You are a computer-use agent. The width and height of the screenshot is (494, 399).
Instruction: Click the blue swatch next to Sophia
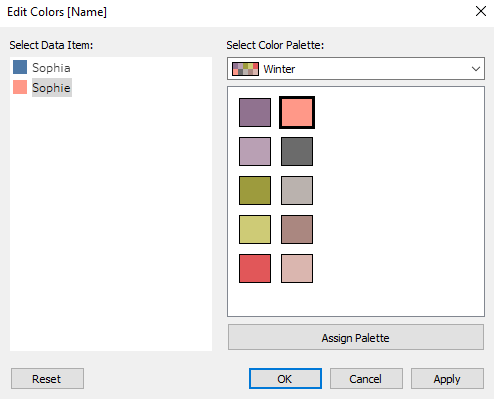click(x=20, y=67)
